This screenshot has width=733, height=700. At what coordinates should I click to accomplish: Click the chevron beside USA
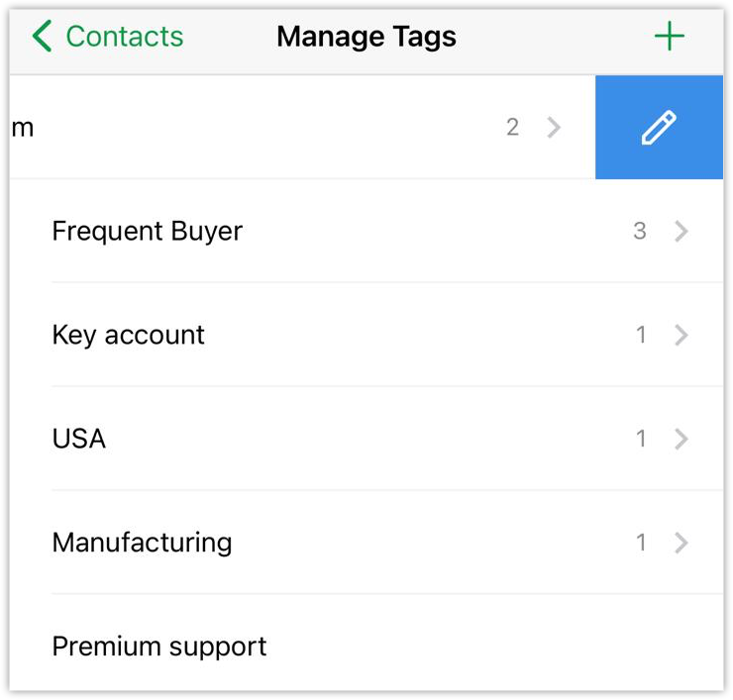point(681,439)
